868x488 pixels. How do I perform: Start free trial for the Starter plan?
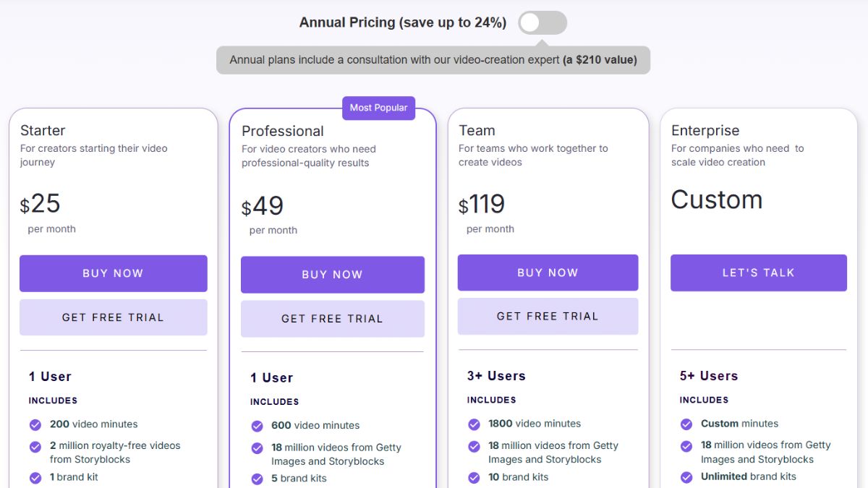click(114, 317)
